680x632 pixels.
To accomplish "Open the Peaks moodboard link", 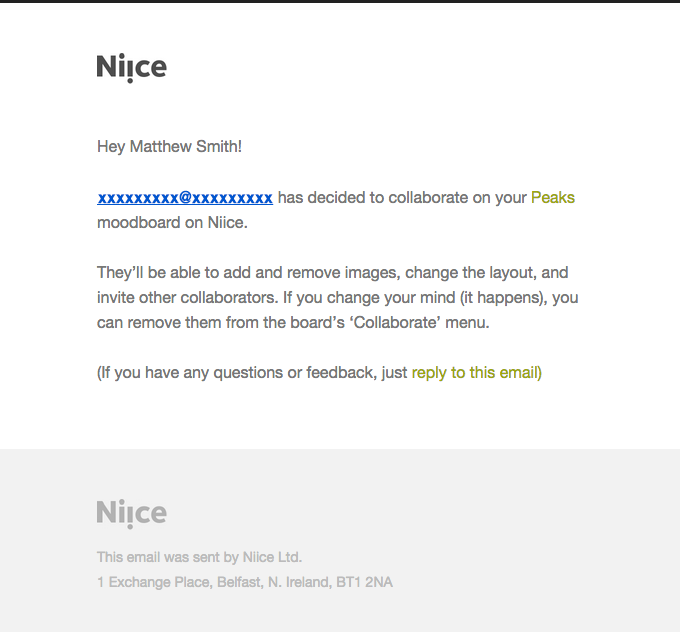I will [x=552, y=198].
